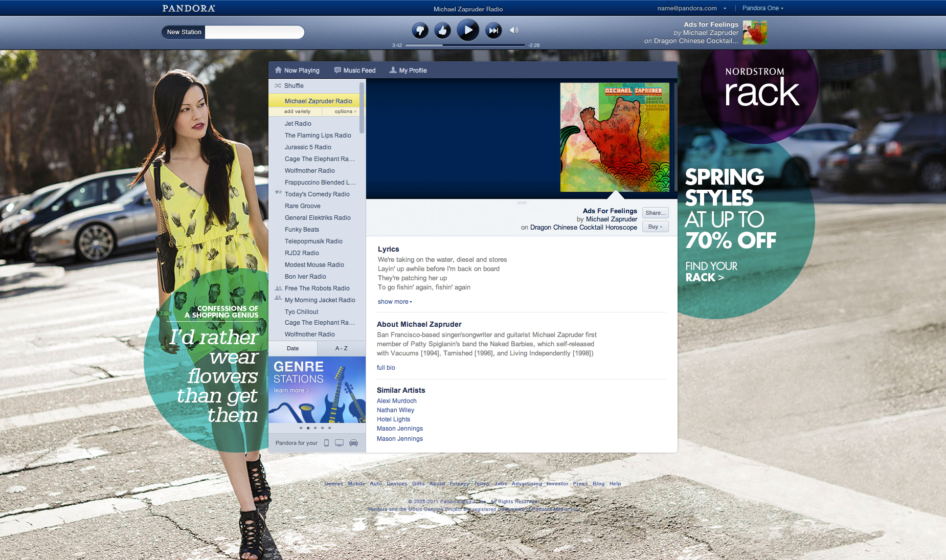Open the Advertising footer link
The image size is (946, 560).
click(x=527, y=484)
